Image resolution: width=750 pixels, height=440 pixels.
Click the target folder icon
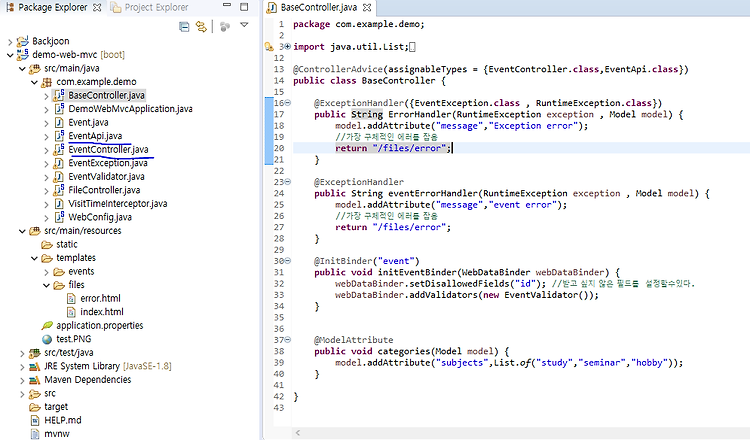click(34, 407)
